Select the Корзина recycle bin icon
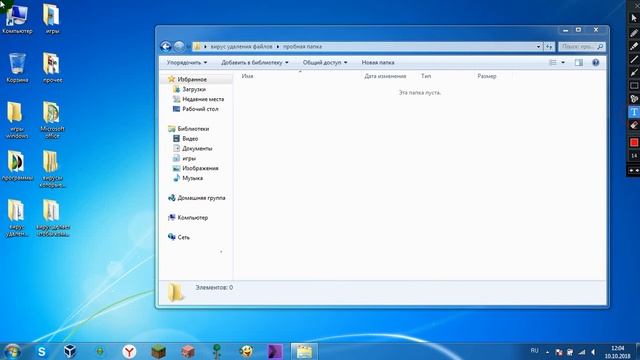 (17, 68)
